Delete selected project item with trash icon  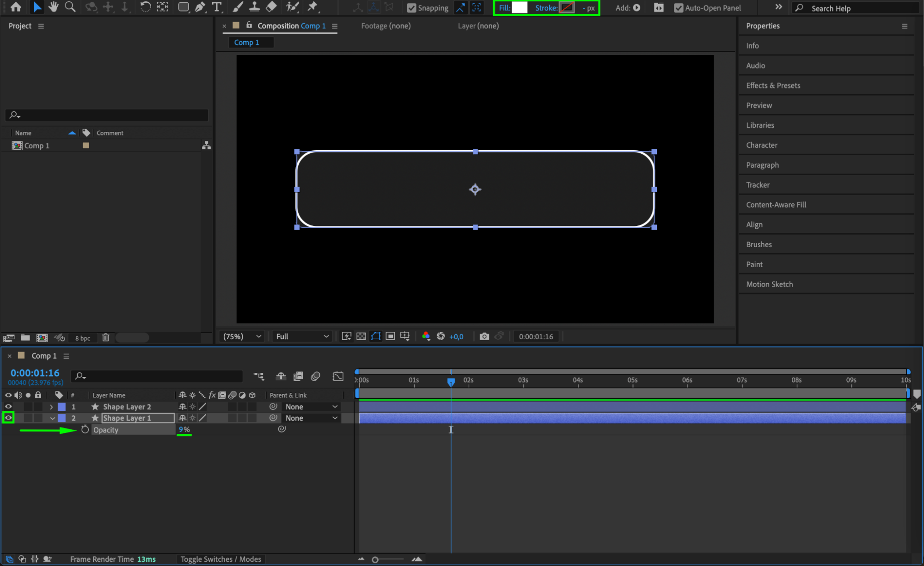pyautogui.click(x=105, y=338)
